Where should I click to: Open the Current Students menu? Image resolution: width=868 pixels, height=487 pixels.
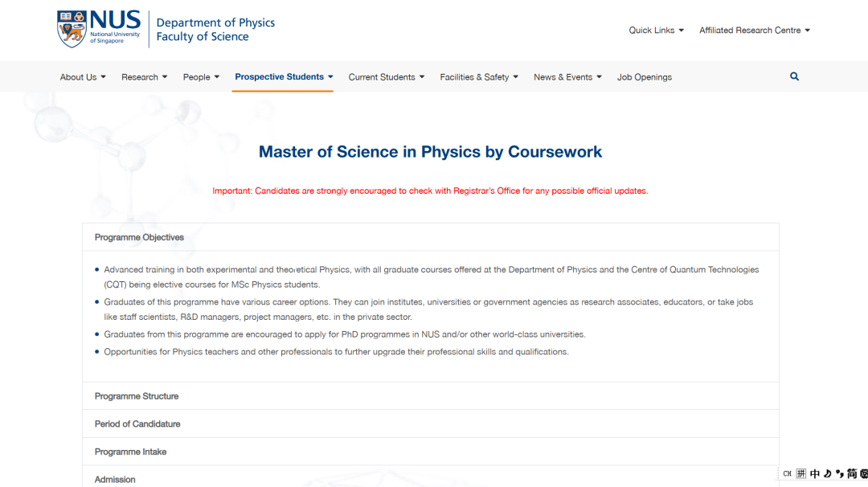pyautogui.click(x=386, y=77)
